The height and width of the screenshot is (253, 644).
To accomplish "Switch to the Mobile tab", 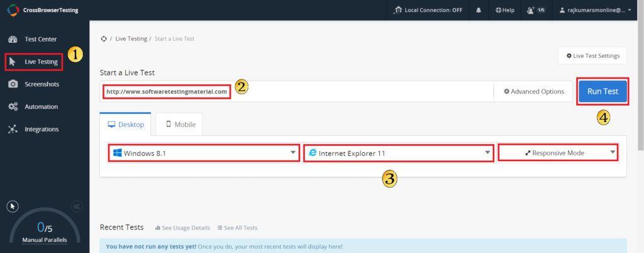I will coord(180,125).
